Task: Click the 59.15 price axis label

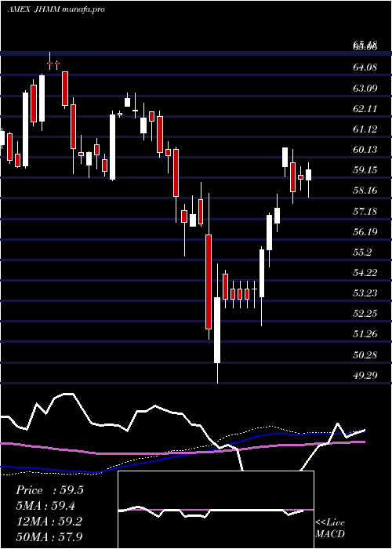Action: click(x=365, y=170)
